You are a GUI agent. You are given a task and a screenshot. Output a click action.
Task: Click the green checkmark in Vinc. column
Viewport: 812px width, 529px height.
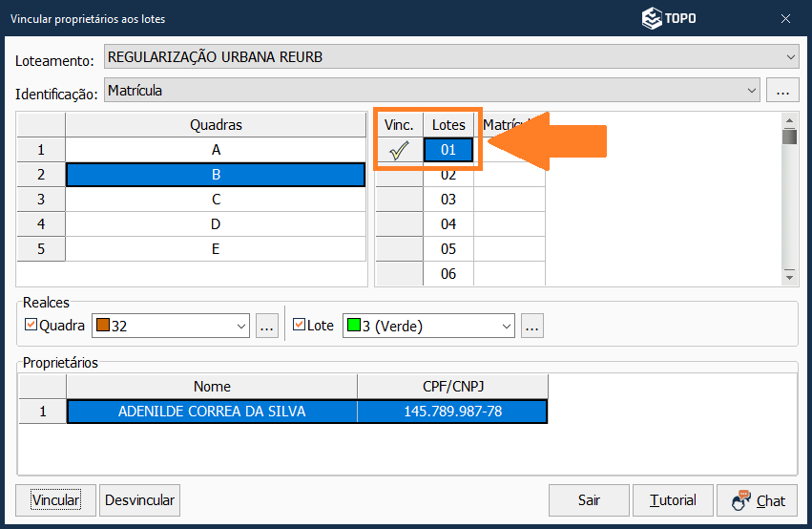pyautogui.click(x=399, y=150)
